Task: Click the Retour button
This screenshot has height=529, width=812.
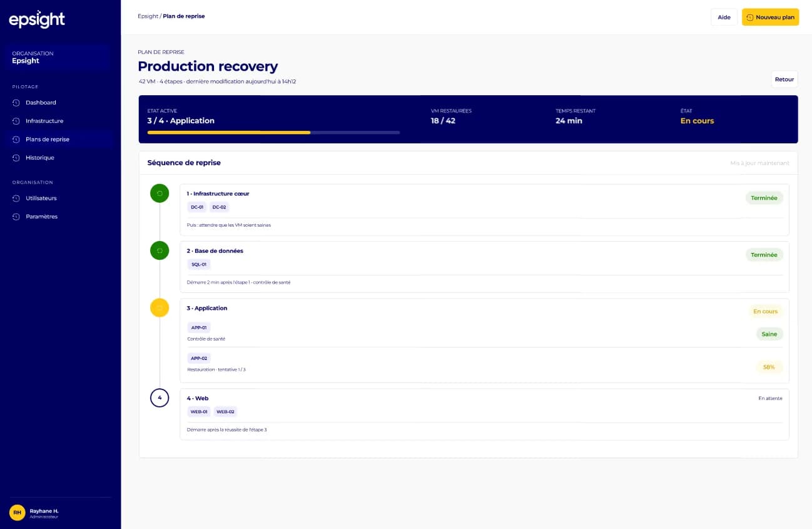Action: (x=784, y=80)
